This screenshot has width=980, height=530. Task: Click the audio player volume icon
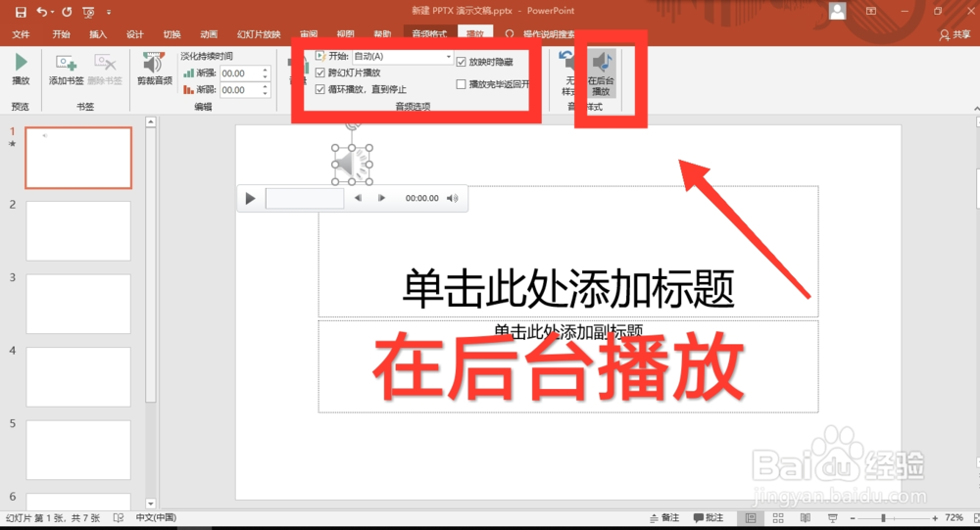[x=453, y=198]
